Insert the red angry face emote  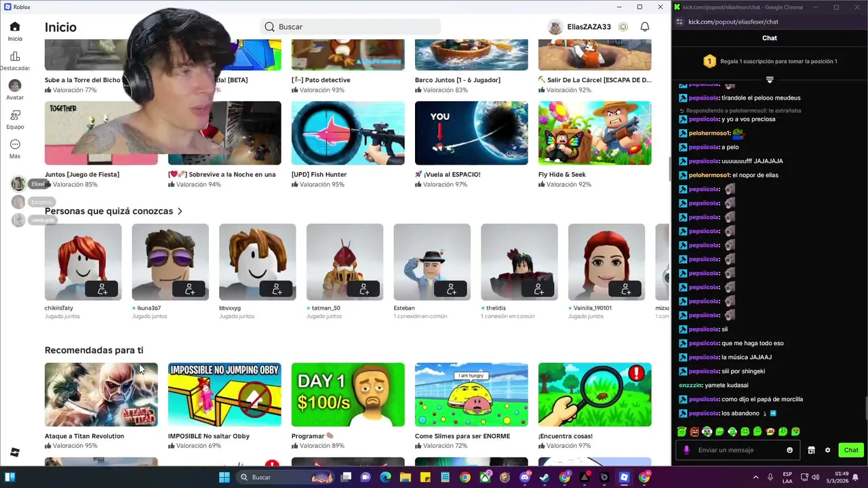click(x=694, y=431)
